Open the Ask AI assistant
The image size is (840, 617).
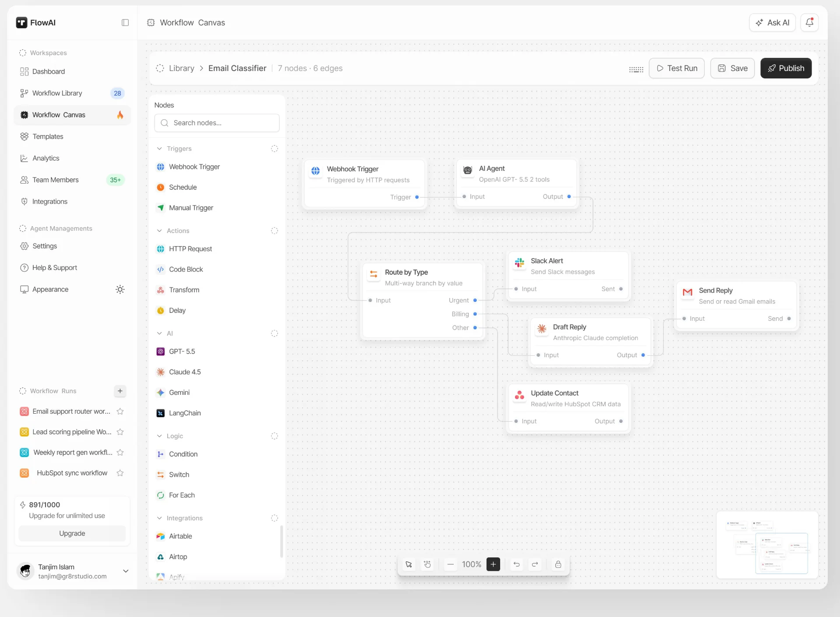point(772,23)
